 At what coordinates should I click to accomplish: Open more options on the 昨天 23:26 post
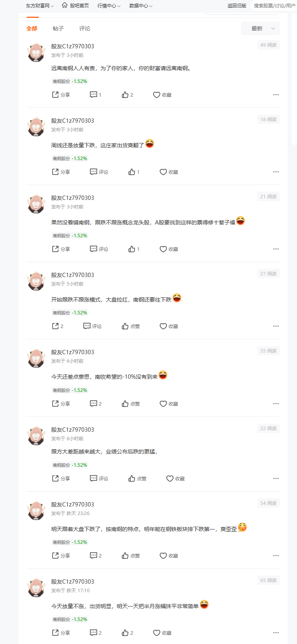coord(276,556)
